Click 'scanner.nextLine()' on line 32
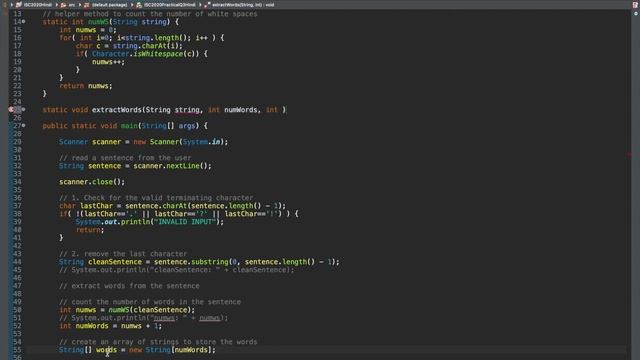Viewport: 640px width, 360px height. (170, 166)
